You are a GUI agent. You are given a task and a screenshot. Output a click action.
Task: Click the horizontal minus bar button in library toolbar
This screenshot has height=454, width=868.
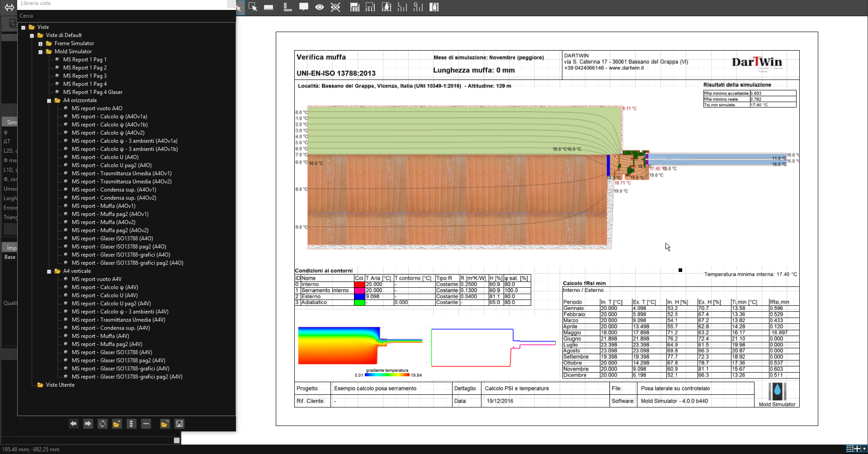pos(146,424)
